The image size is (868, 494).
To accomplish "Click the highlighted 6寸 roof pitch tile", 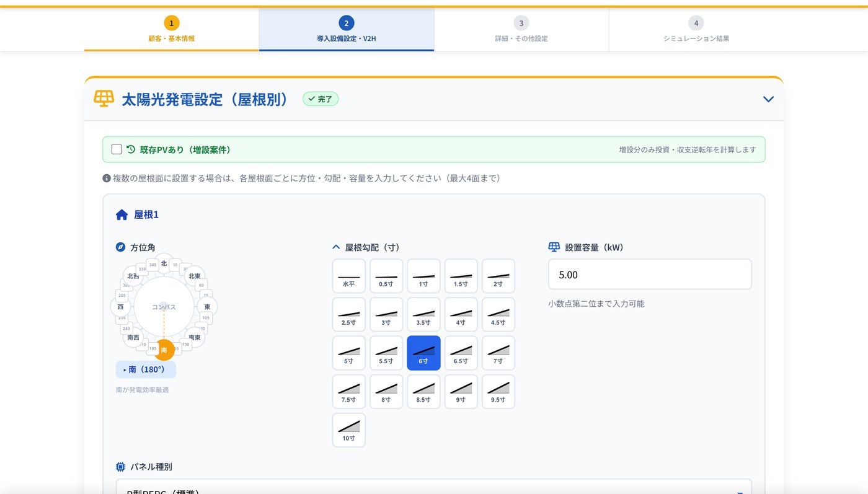I will (x=423, y=353).
